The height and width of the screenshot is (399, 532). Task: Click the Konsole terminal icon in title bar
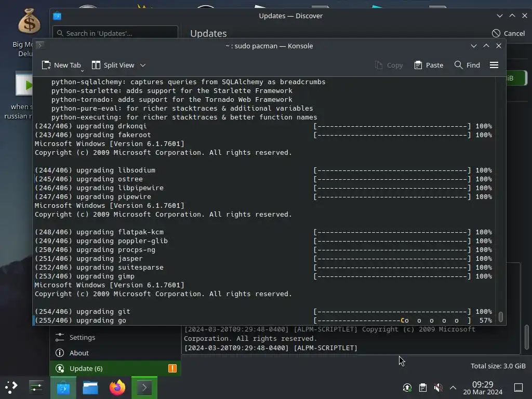(40, 45)
